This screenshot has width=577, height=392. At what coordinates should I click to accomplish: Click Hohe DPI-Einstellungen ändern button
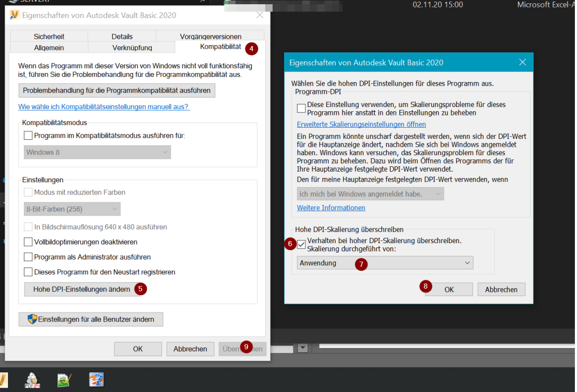pos(81,289)
